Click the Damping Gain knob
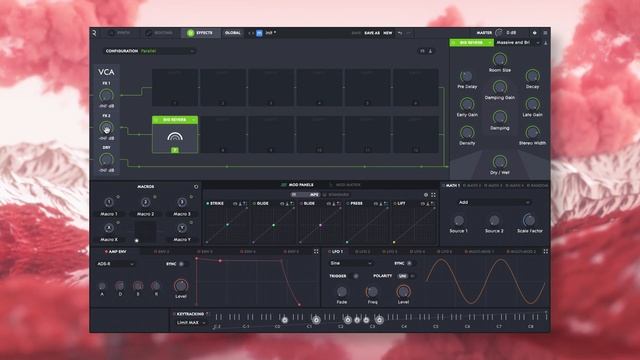 pyautogui.click(x=500, y=87)
